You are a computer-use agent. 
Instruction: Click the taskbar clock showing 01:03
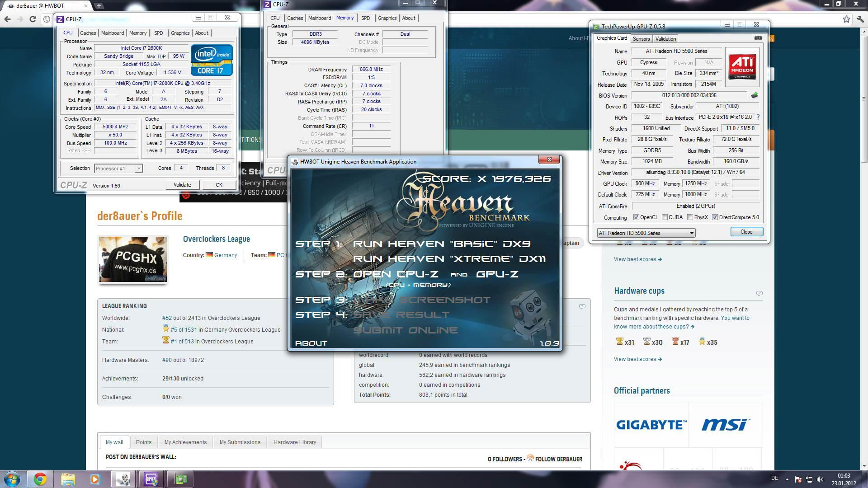pyautogui.click(x=844, y=479)
